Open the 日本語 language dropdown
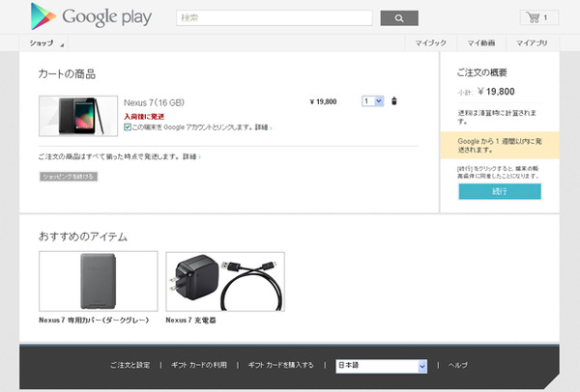The image size is (580, 392). (382, 366)
